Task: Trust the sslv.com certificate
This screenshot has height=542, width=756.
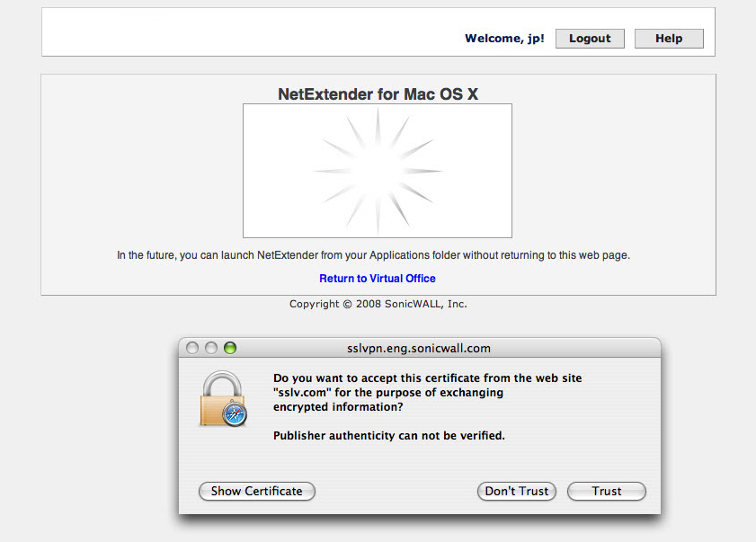Action: tap(607, 491)
